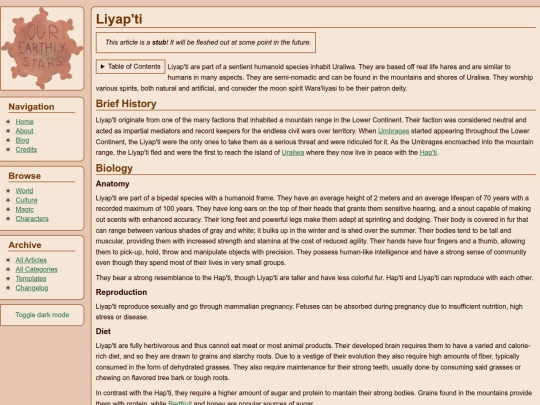Go to the About page

point(24,131)
